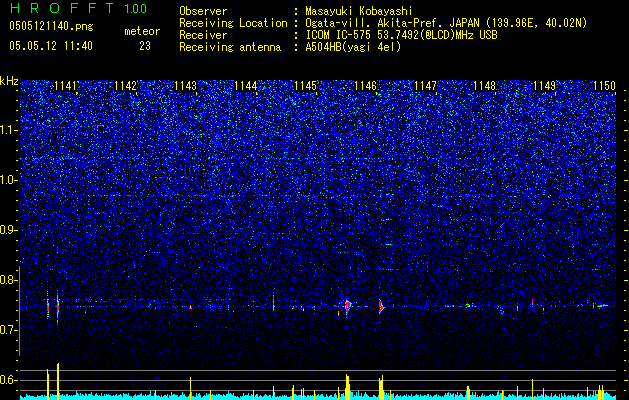Select the file name 0505121140.png
The image size is (629, 400).
51,27
